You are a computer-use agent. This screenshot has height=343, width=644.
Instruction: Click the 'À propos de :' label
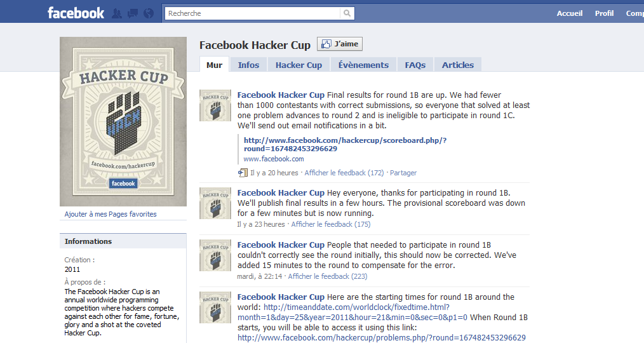pos(85,282)
